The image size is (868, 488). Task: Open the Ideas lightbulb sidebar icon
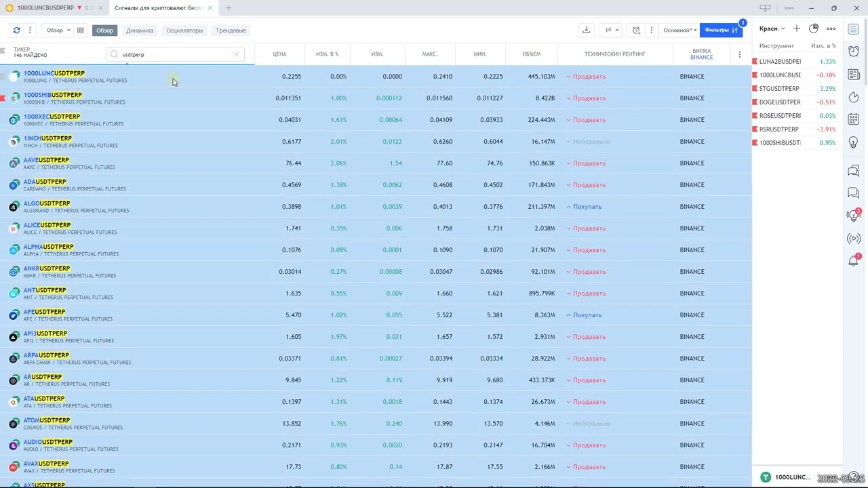coord(854,142)
